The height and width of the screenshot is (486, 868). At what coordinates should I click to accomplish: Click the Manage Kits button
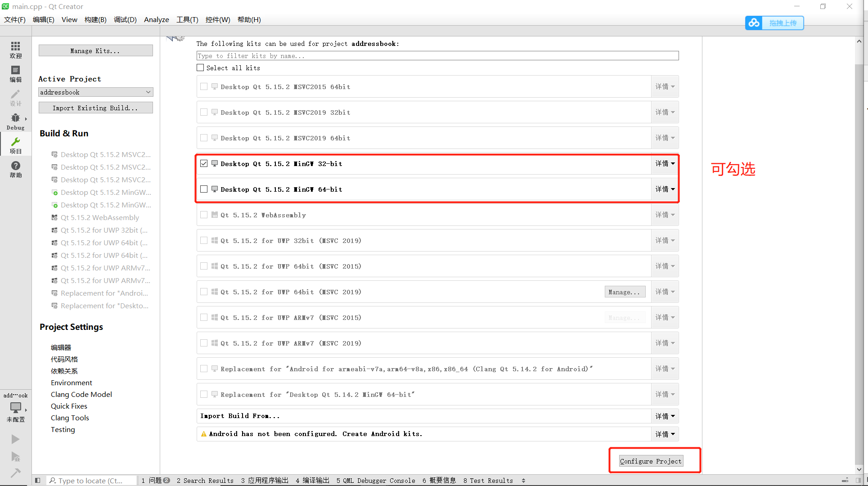pyautogui.click(x=95, y=50)
